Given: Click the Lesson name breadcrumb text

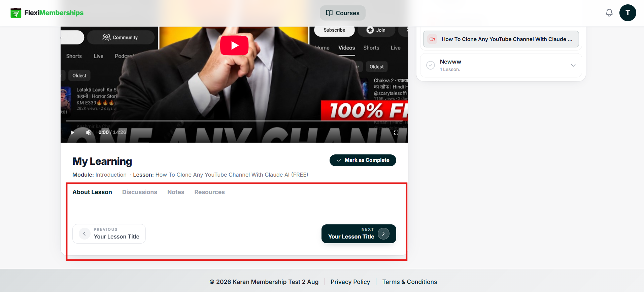Looking at the screenshot, I should coord(221,175).
